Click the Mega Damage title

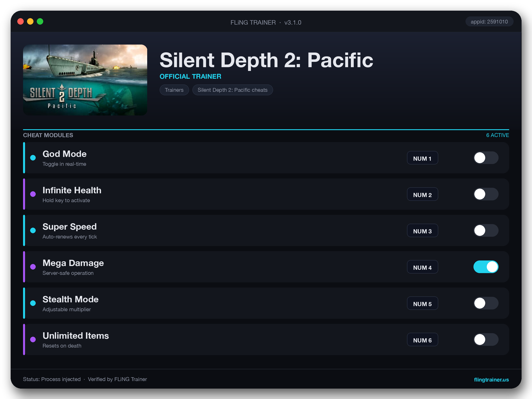(x=73, y=263)
